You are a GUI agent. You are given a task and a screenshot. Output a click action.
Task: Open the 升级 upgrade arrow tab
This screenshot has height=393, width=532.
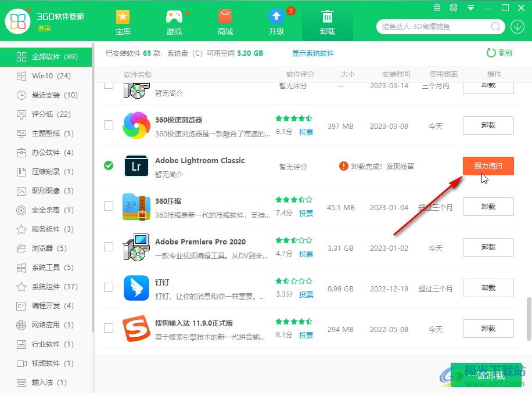pos(276,23)
